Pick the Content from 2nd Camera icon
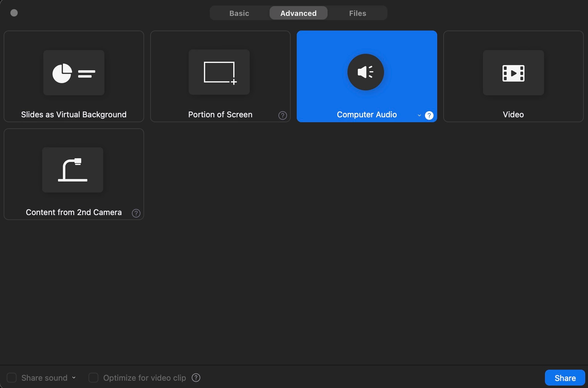Screen dimensions: 588x388 pyautogui.click(x=73, y=170)
